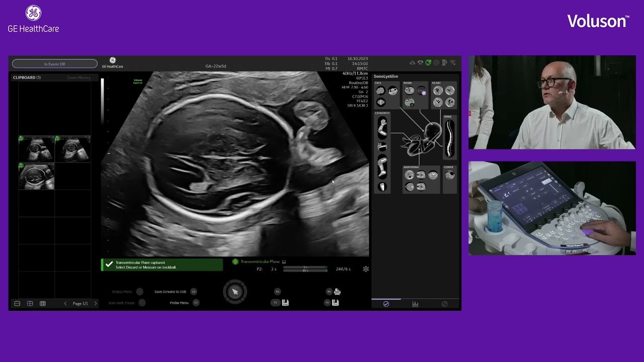
Task: Open second clipboard thumbnail in top row
Action: (x=73, y=148)
